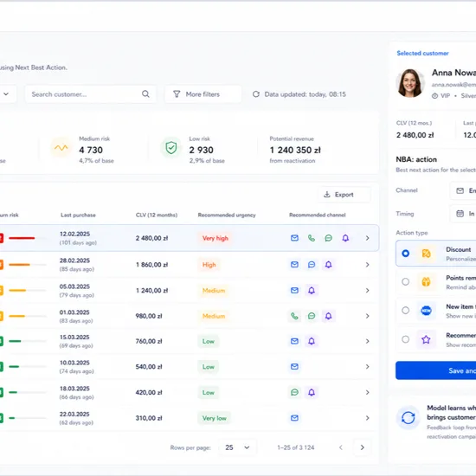Image resolution: width=476 pixels, height=476 pixels.
Task: Expand the Very low urgency row chevron
Action: click(367, 418)
